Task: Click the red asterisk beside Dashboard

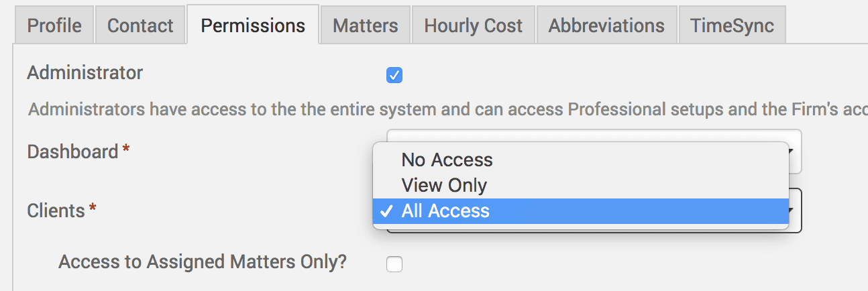Action: click(126, 150)
